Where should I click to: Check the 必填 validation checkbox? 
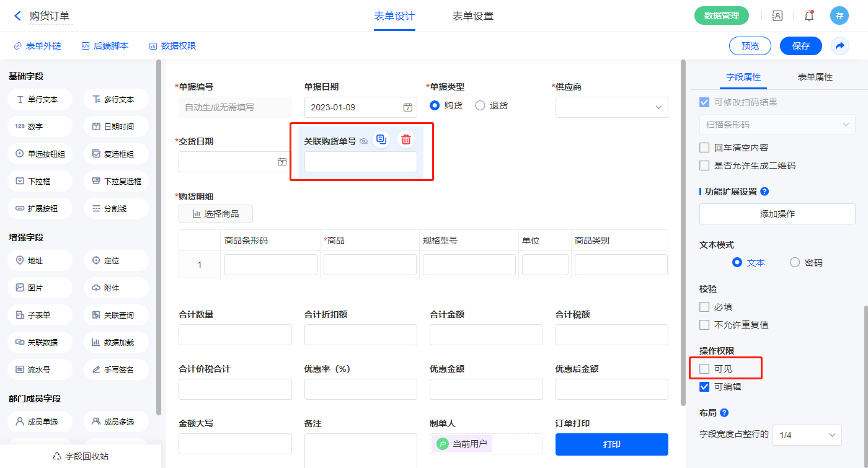(x=704, y=307)
